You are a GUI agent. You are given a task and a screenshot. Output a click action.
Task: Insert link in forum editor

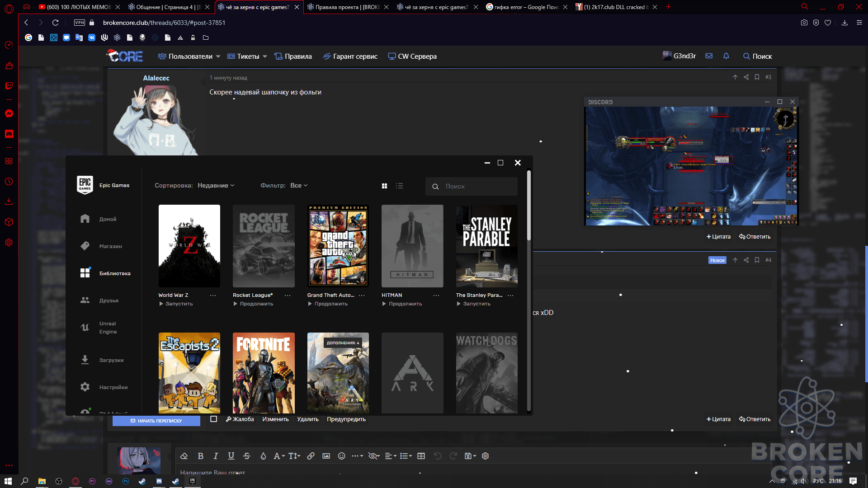[311, 456]
